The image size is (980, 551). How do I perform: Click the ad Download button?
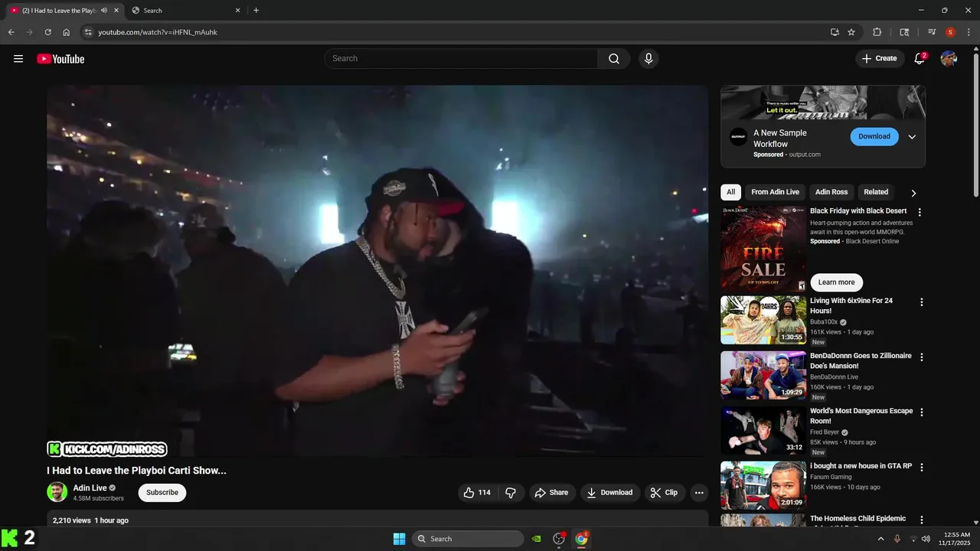[874, 137]
